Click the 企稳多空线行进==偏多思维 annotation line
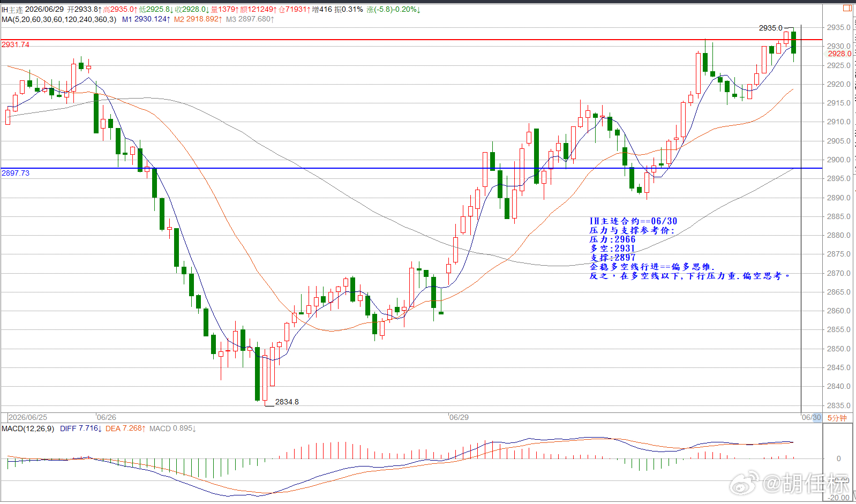The width and height of the screenshot is (856, 504). coord(652,267)
